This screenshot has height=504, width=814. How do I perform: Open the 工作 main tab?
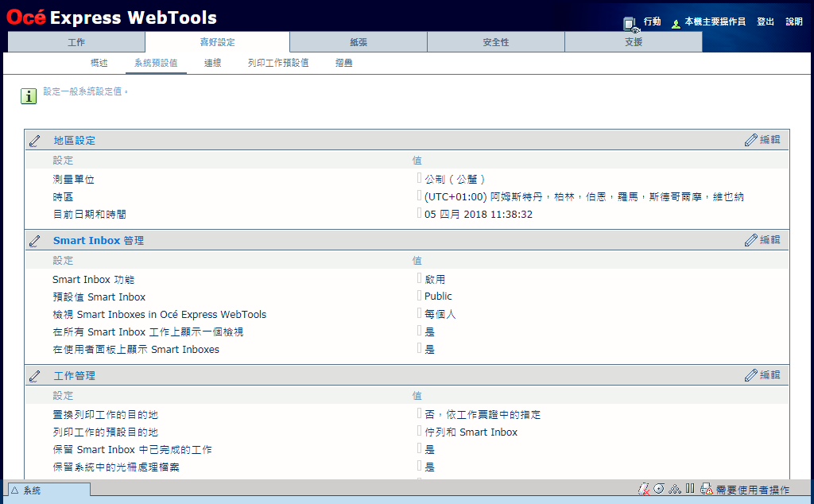pos(76,42)
